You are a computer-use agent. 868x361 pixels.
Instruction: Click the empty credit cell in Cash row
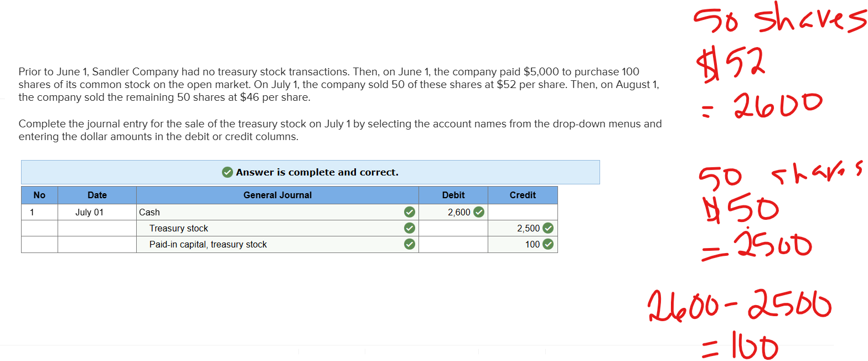pyautogui.click(x=522, y=212)
